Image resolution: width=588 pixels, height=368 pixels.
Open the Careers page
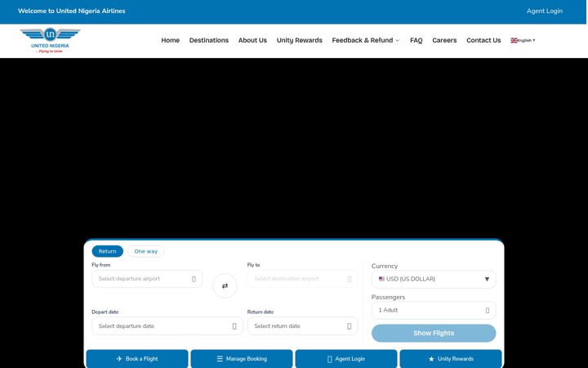tap(444, 40)
